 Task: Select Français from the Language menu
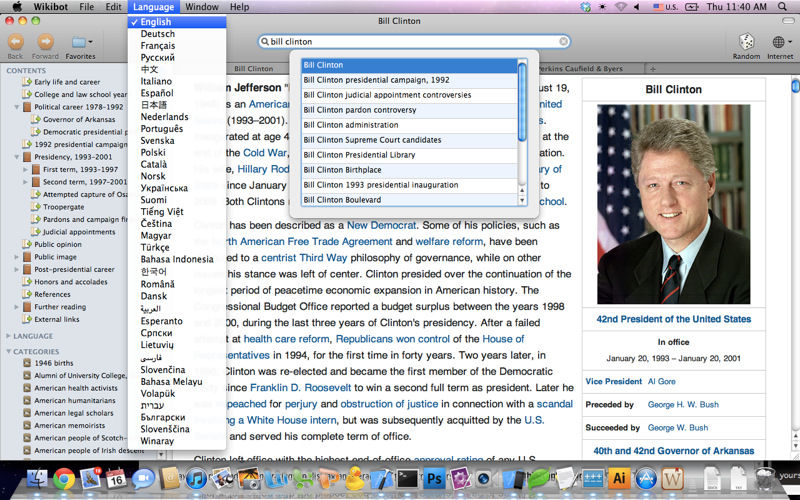(x=177, y=45)
